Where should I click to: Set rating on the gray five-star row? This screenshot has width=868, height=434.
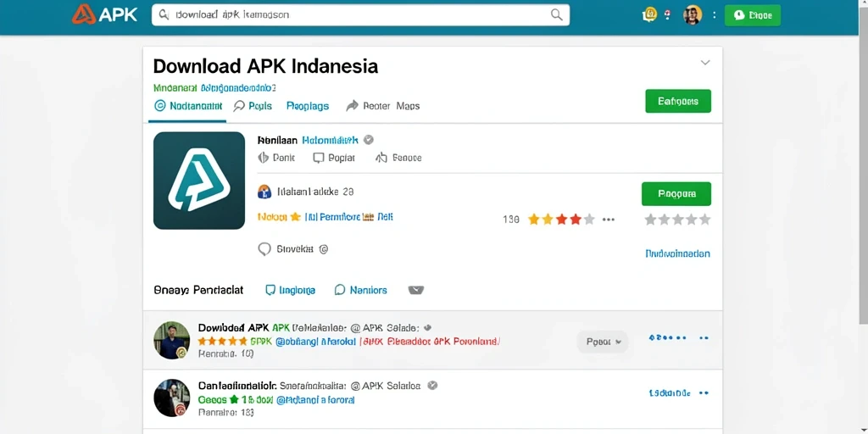(x=677, y=220)
